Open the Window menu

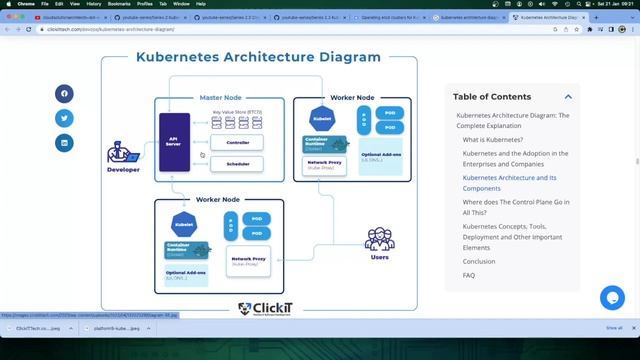coord(181,4)
